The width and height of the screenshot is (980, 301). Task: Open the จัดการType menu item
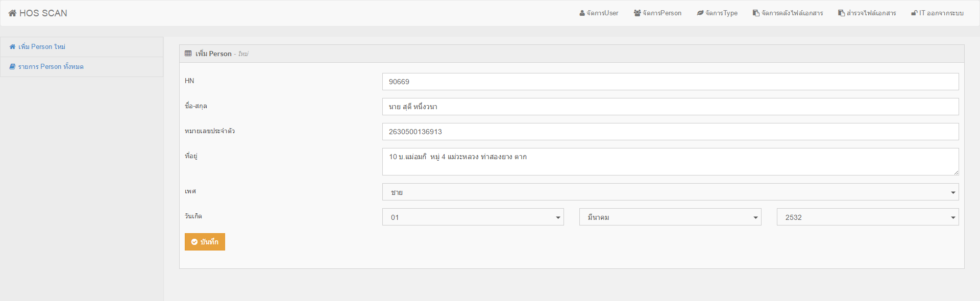click(721, 13)
